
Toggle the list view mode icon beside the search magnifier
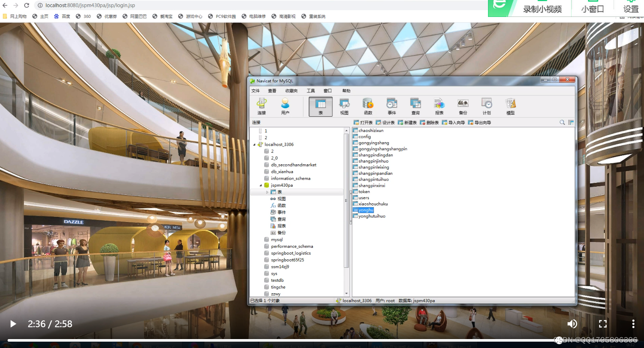point(571,122)
